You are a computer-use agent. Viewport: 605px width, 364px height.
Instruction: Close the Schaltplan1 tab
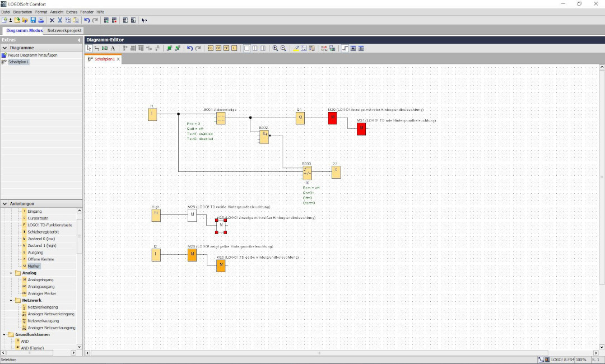point(118,59)
